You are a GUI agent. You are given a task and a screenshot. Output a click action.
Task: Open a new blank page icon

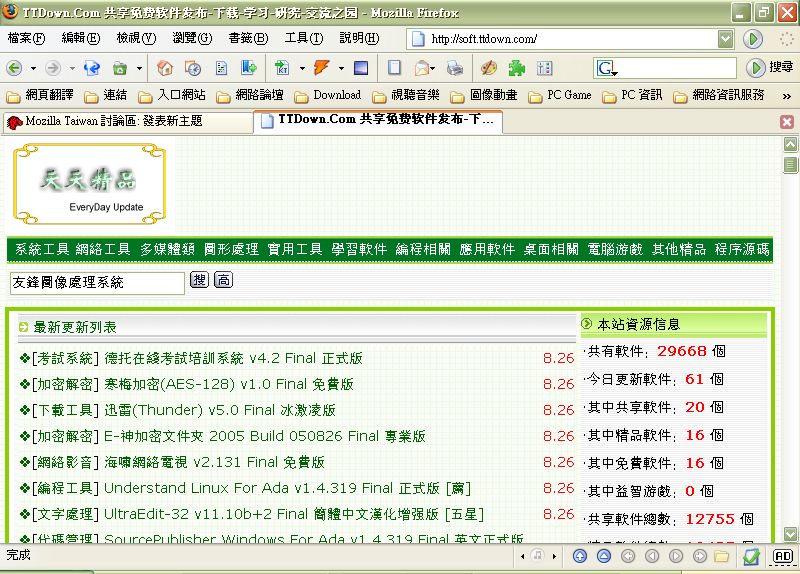394,68
